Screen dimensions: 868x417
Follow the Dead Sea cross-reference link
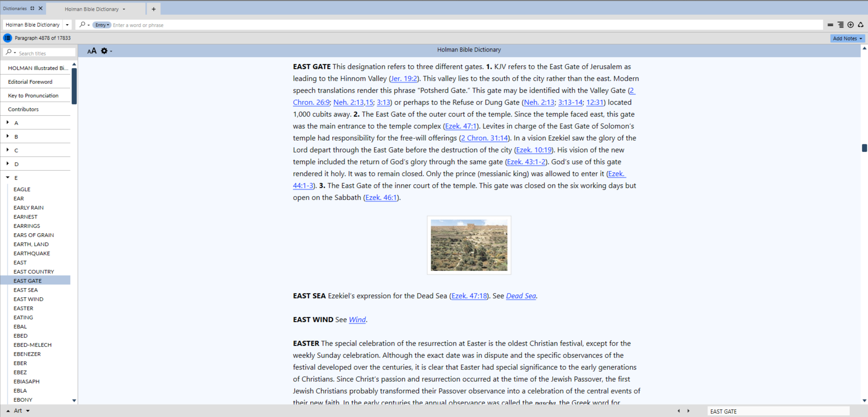521,296
